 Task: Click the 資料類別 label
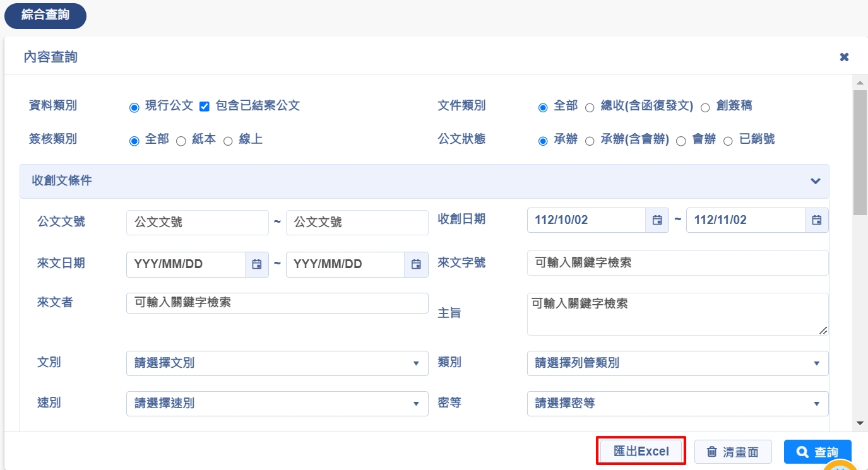click(53, 106)
